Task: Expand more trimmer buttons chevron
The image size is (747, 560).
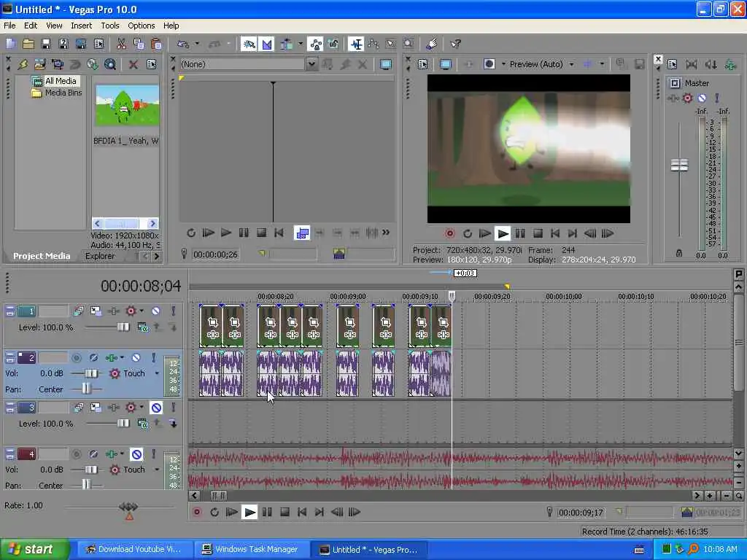Action: click(x=386, y=233)
